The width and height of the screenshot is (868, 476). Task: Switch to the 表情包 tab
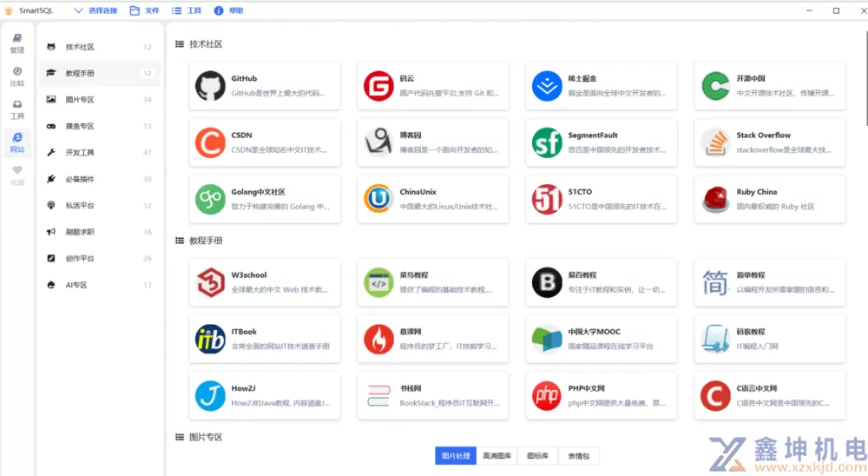pos(578,455)
